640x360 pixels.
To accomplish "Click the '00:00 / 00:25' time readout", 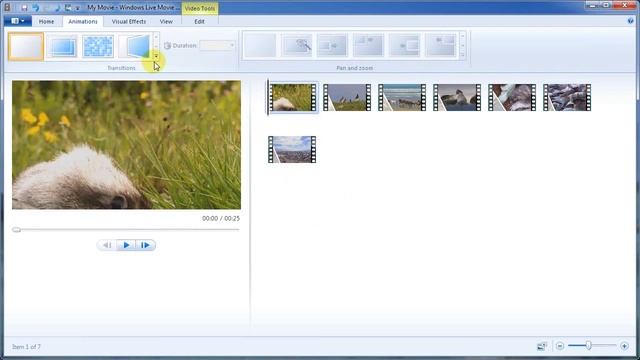I will (221, 218).
